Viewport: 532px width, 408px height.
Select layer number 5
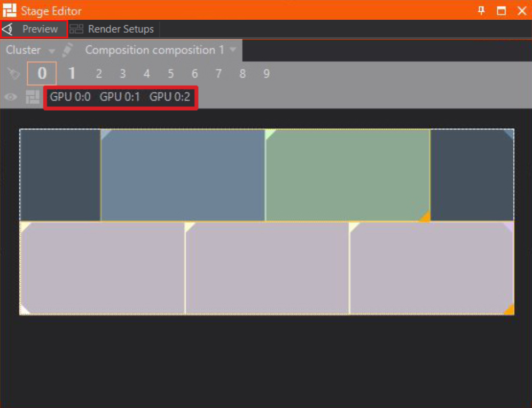pos(170,74)
